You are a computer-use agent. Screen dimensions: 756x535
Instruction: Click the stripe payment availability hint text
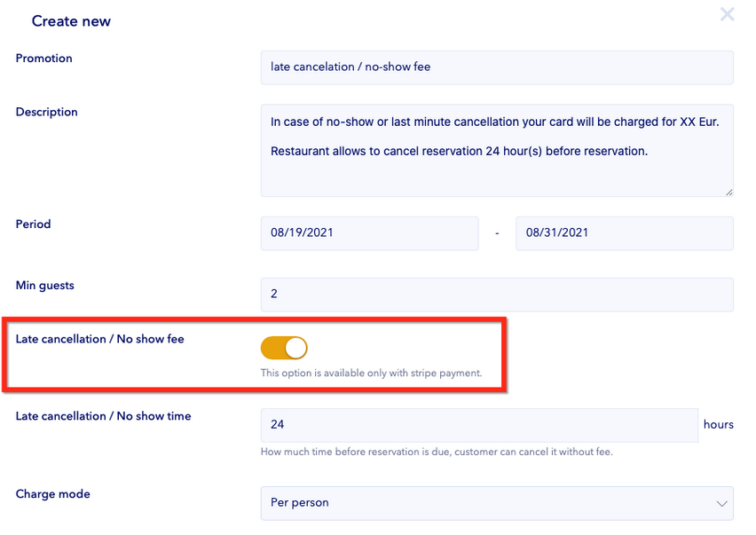tap(371, 374)
